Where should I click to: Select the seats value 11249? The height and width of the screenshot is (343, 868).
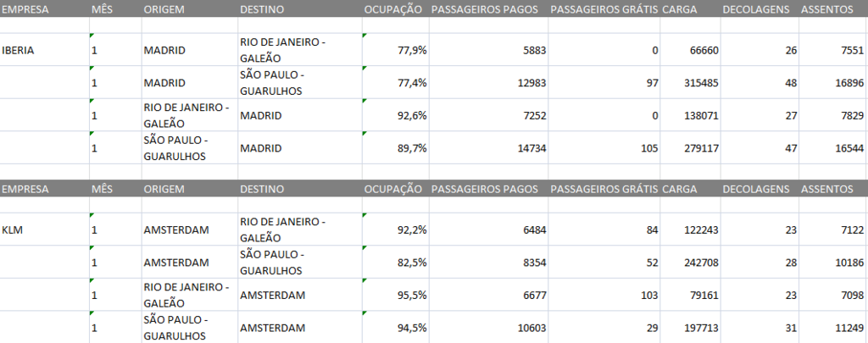(833, 328)
